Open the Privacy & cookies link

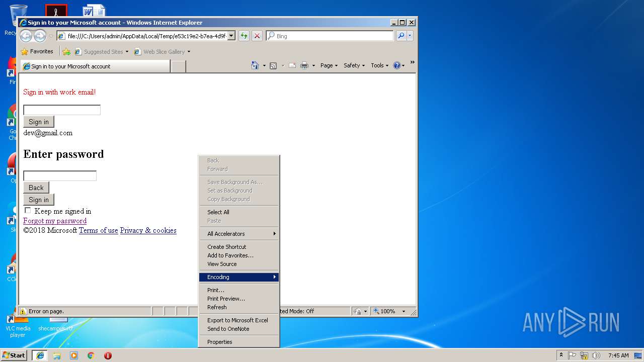pos(148,230)
